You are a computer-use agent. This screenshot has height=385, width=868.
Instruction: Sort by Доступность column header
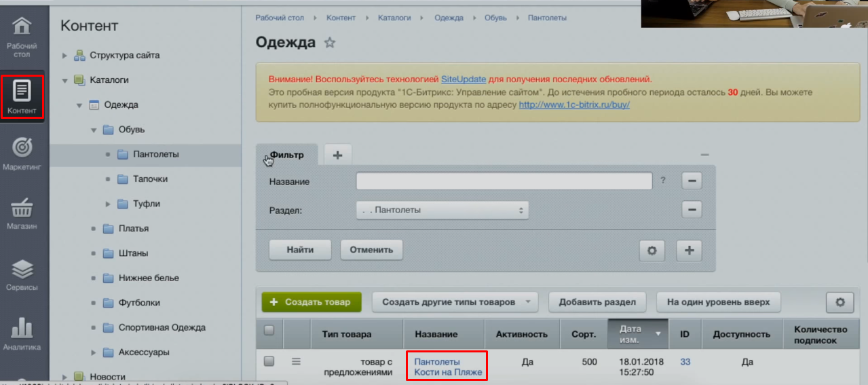click(x=741, y=334)
